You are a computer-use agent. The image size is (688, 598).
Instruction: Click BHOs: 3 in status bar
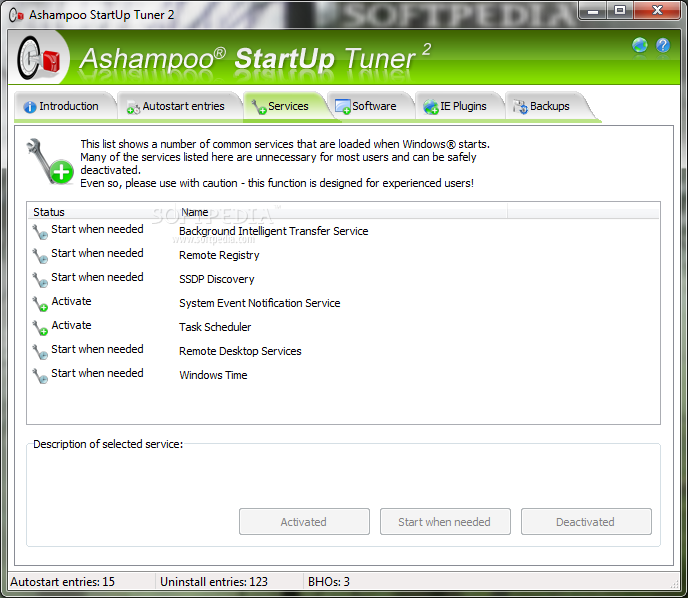point(329,582)
